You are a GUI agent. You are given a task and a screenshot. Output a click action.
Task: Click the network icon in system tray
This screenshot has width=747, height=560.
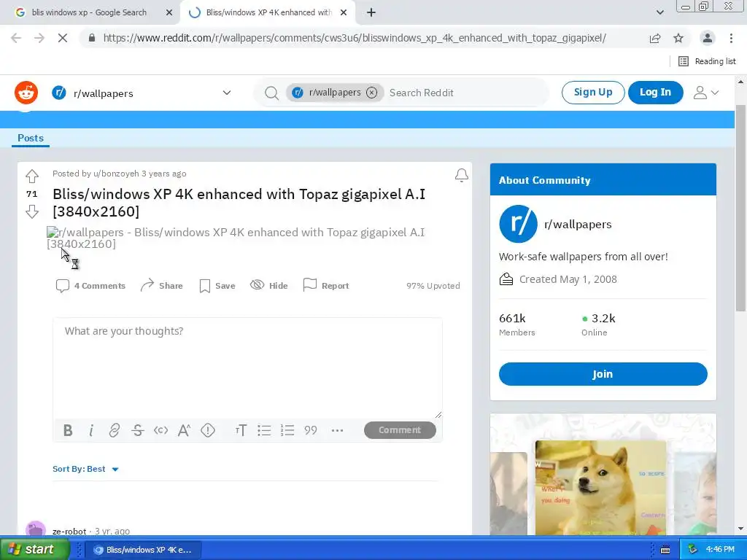coord(693,550)
